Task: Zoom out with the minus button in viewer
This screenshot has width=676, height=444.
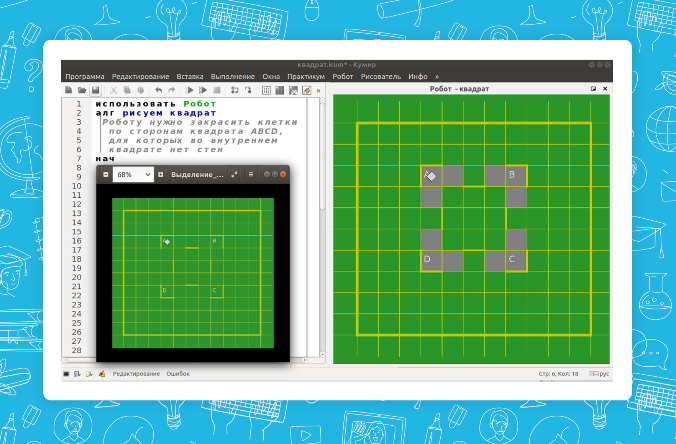Action: (x=105, y=174)
